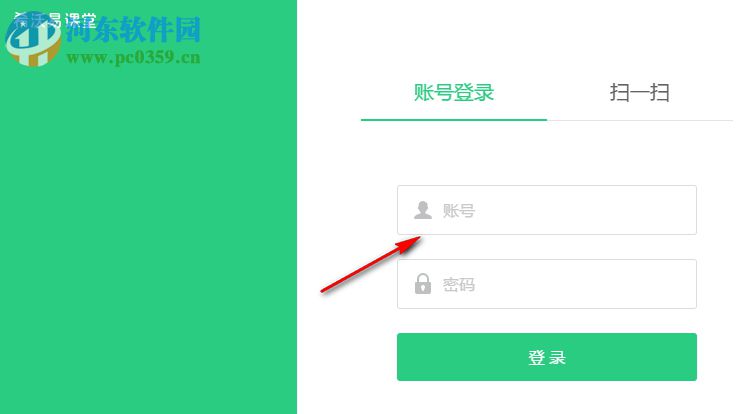This screenshot has height=414, width=754.
Task: Click the red arrow annotation
Action: coord(371,264)
